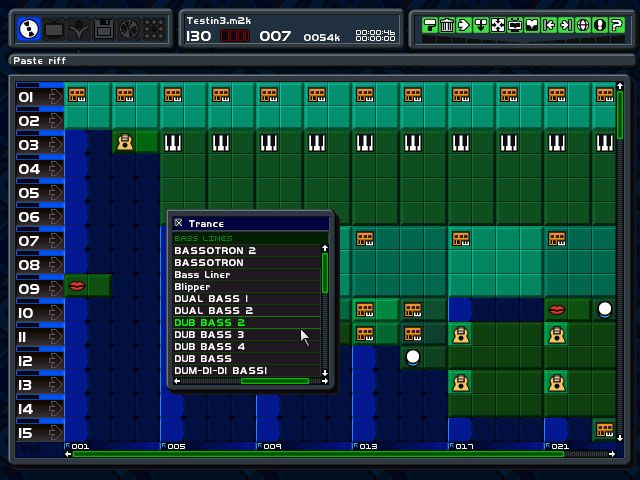The image size is (640, 480).
Task: Select the red lips vocal riff on track 09
Action: [77, 286]
